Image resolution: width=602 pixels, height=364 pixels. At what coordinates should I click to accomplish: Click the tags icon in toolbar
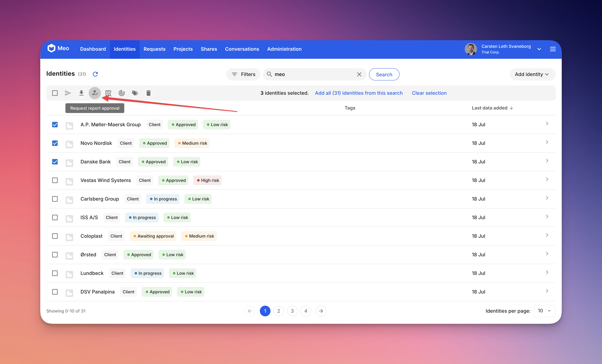click(x=135, y=93)
